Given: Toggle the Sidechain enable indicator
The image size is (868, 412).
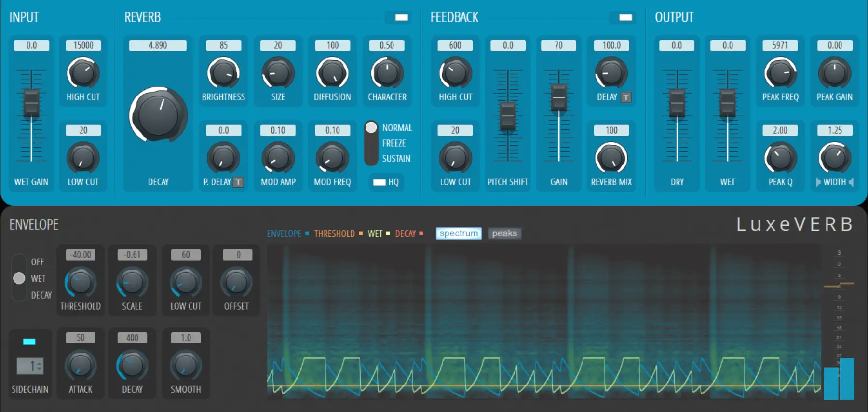Looking at the screenshot, I should 29,342.
